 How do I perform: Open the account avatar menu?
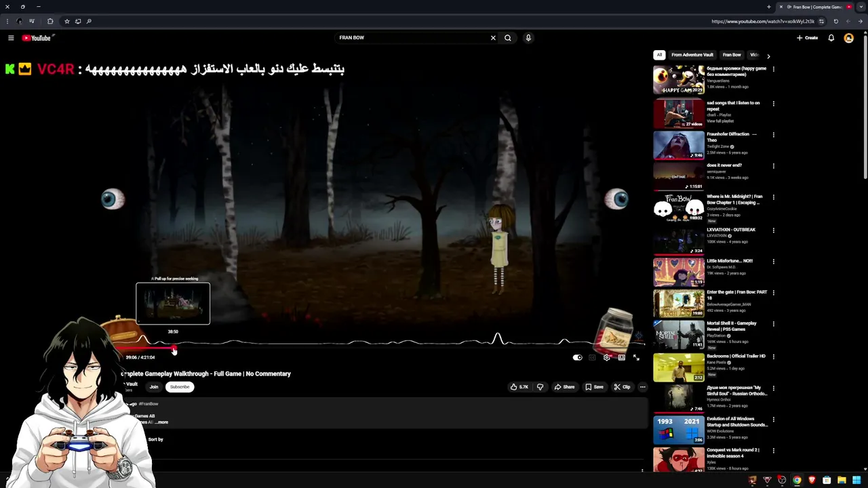(x=848, y=38)
